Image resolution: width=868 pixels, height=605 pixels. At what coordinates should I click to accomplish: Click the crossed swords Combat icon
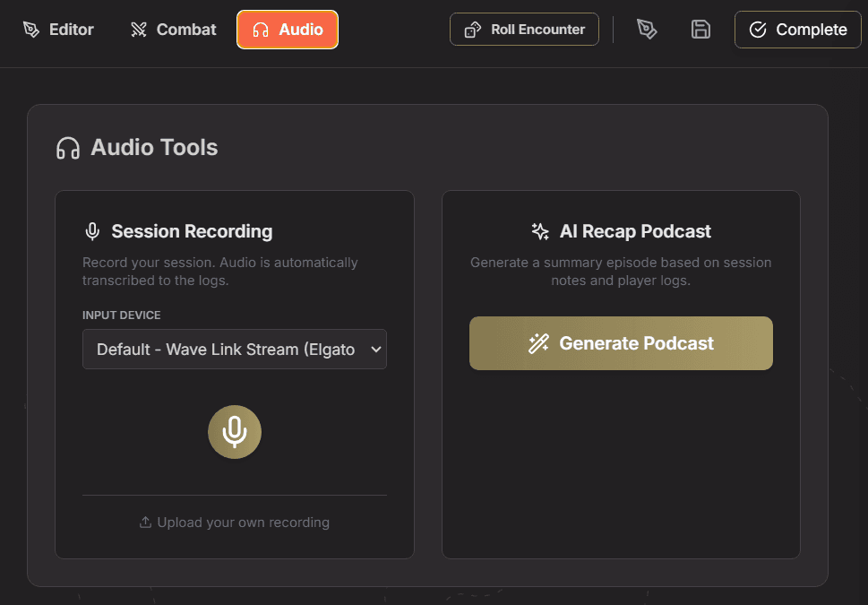click(138, 30)
